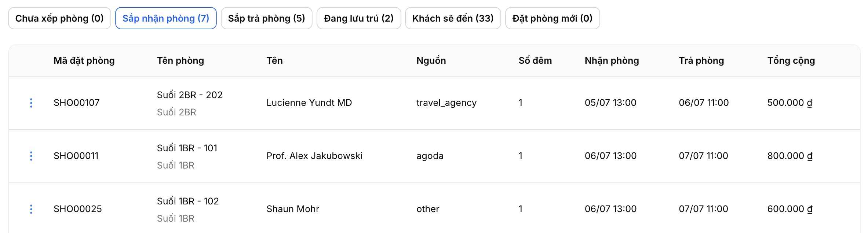Click room name Suối 1BR - 102

click(188, 201)
